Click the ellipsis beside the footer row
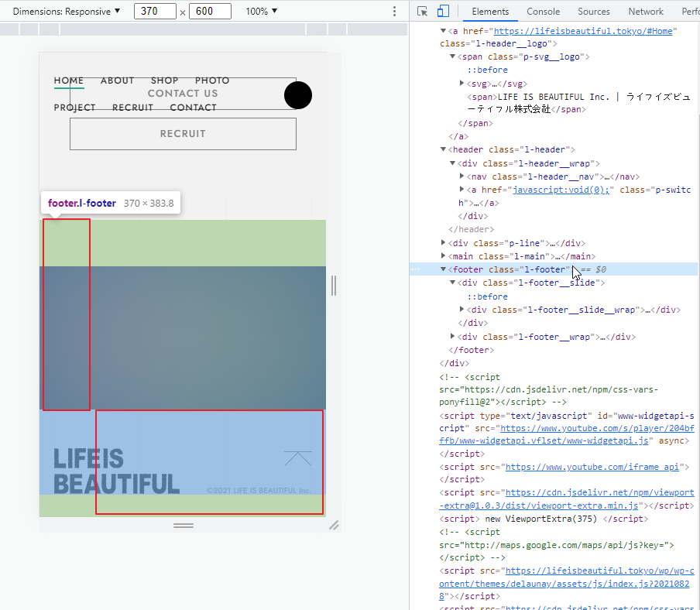 (415, 269)
